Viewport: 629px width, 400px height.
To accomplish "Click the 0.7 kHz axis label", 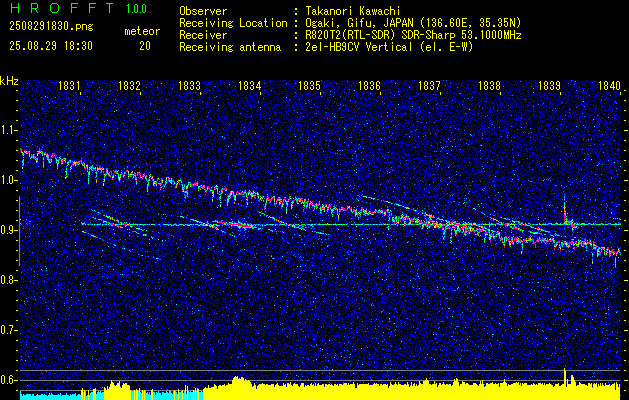I will (x=8, y=330).
